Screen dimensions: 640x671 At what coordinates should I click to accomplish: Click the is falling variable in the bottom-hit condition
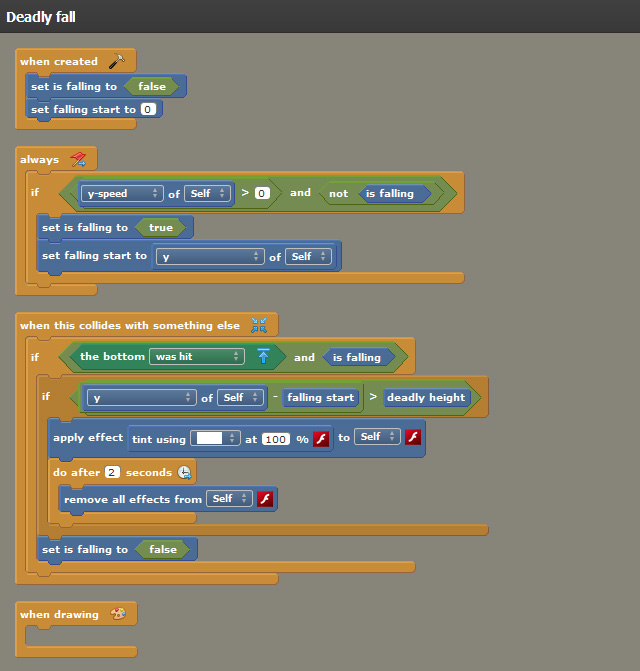(x=358, y=357)
